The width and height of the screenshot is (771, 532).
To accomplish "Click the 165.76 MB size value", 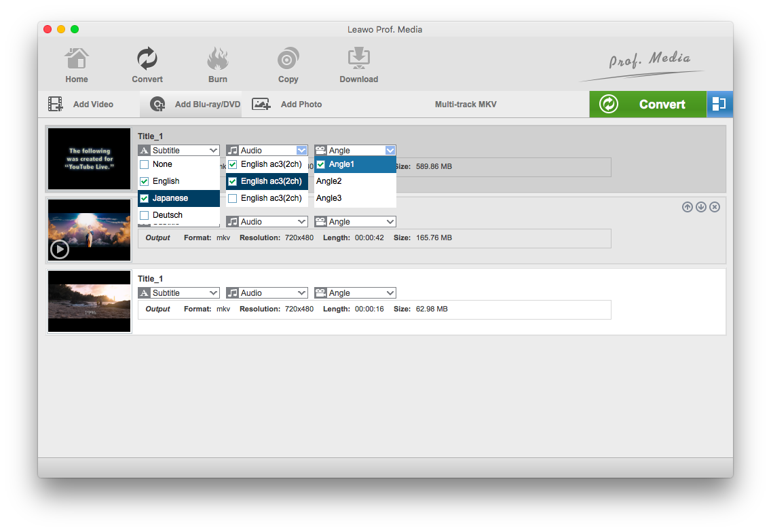I will pos(434,237).
